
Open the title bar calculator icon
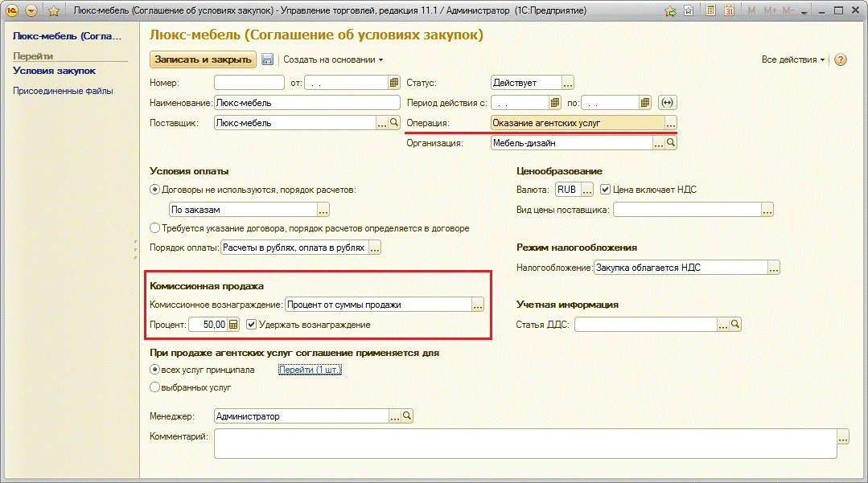711,11
